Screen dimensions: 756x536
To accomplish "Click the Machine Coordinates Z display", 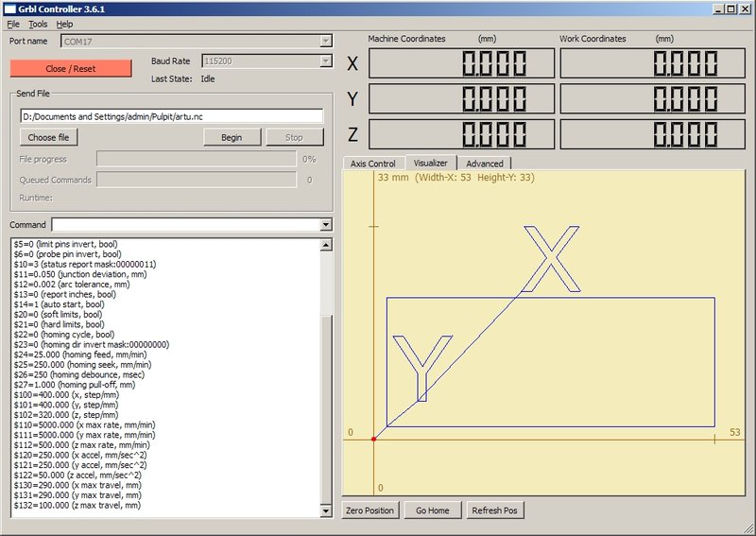I will point(461,134).
